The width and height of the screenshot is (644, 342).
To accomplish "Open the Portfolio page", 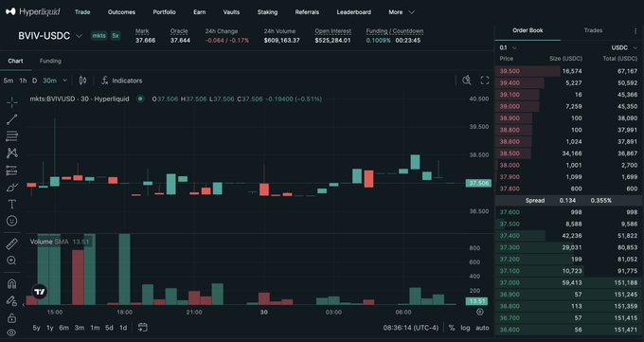I will tap(164, 12).
